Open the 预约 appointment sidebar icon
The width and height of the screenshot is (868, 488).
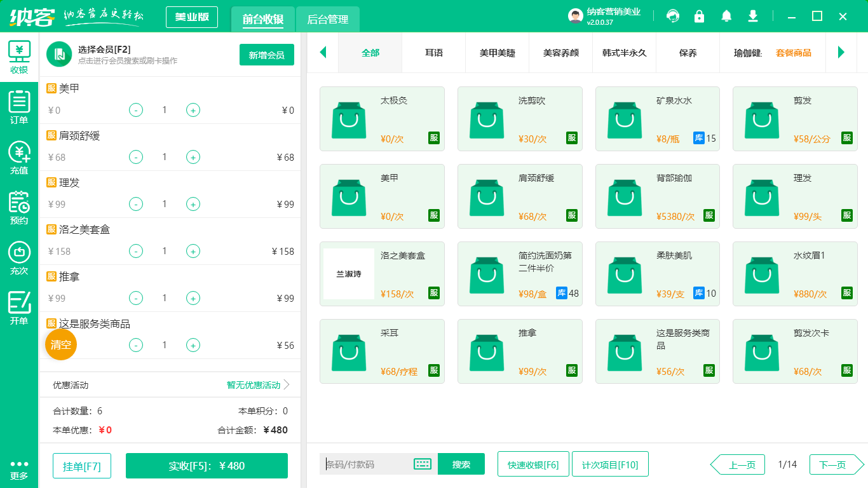19,208
